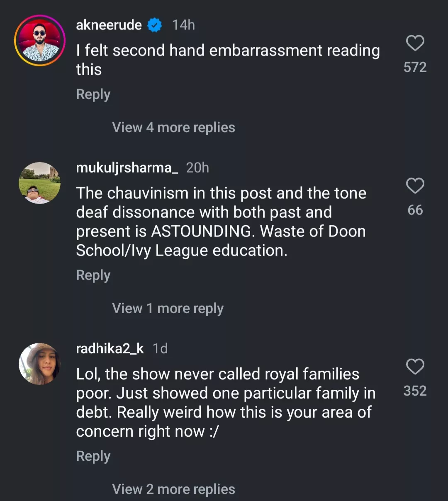The image size is (448, 501).
Task: Open radhika2_k's profile picture
Action: pos(40,364)
